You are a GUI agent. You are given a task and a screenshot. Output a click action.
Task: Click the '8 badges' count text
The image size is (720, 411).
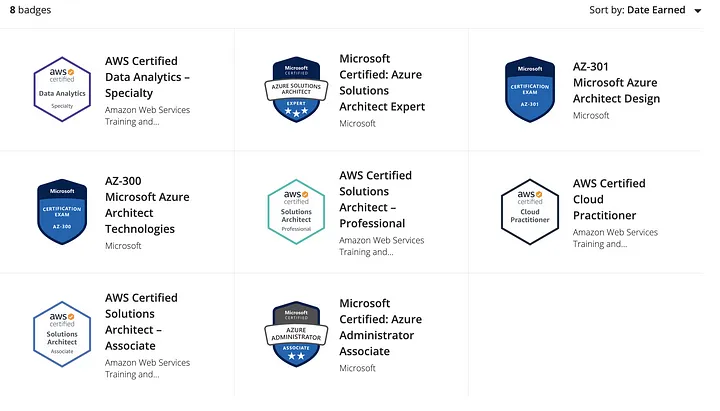point(30,10)
